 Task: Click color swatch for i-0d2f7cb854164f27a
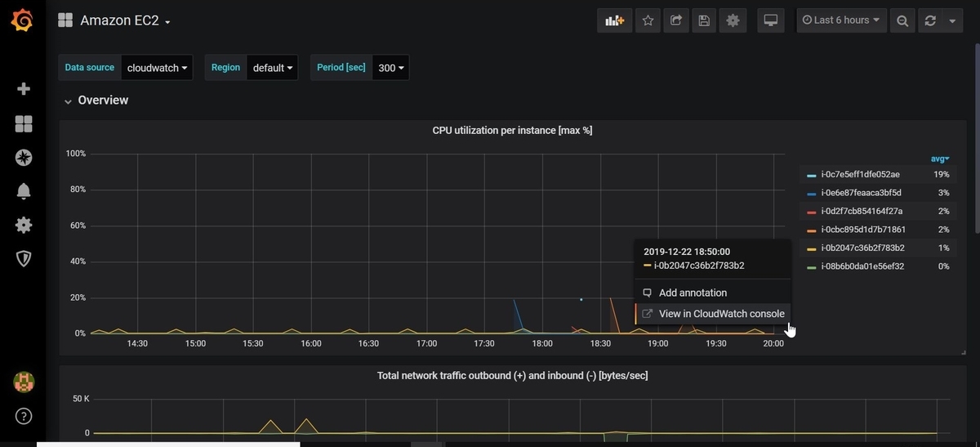[x=811, y=212]
